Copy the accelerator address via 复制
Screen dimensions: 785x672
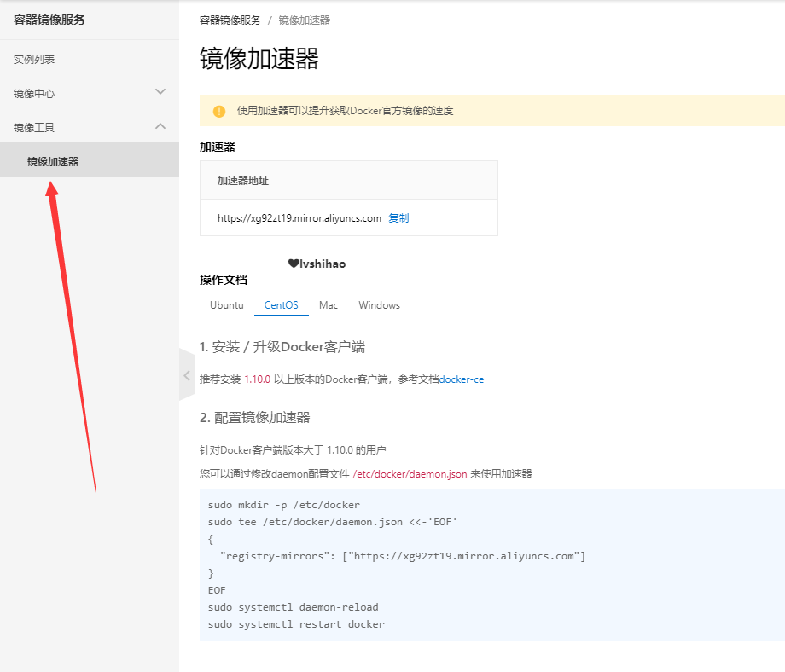[399, 218]
